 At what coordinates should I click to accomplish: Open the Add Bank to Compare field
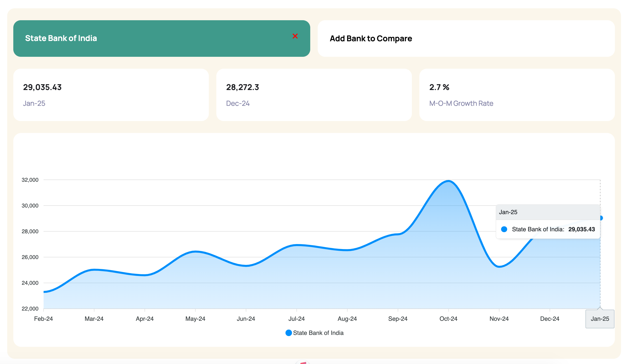point(466,39)
